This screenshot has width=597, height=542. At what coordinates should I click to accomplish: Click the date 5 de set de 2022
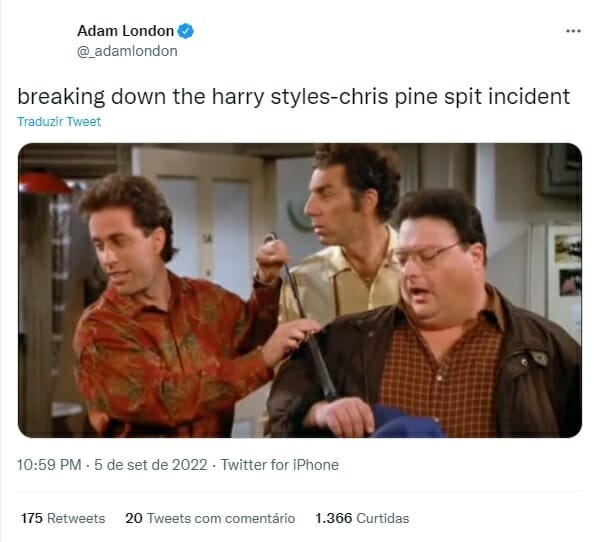coord(150,465)
